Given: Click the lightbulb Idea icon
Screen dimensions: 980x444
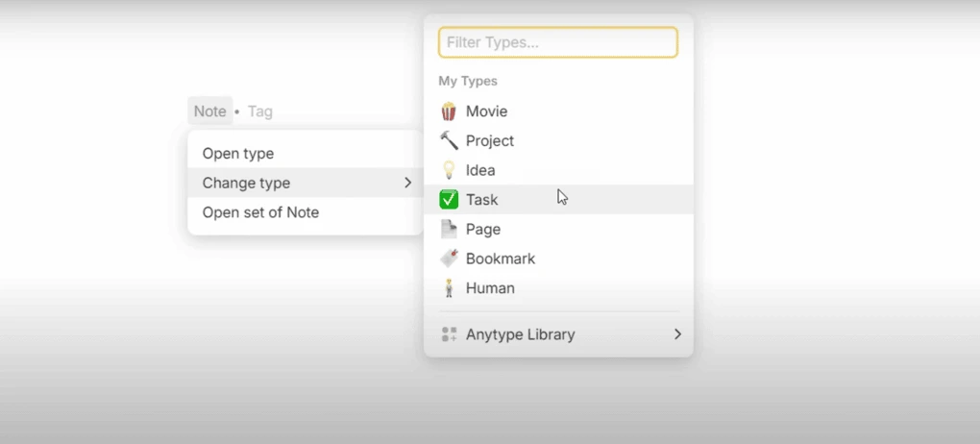Looking at the screenshot, I should (x=449, y=170).
